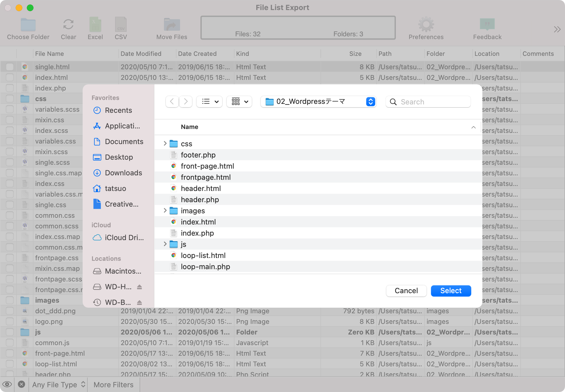The image size is (565, 392).
Task: Click the eye icon in the filter bar
Action: click(x=7, y=384)
